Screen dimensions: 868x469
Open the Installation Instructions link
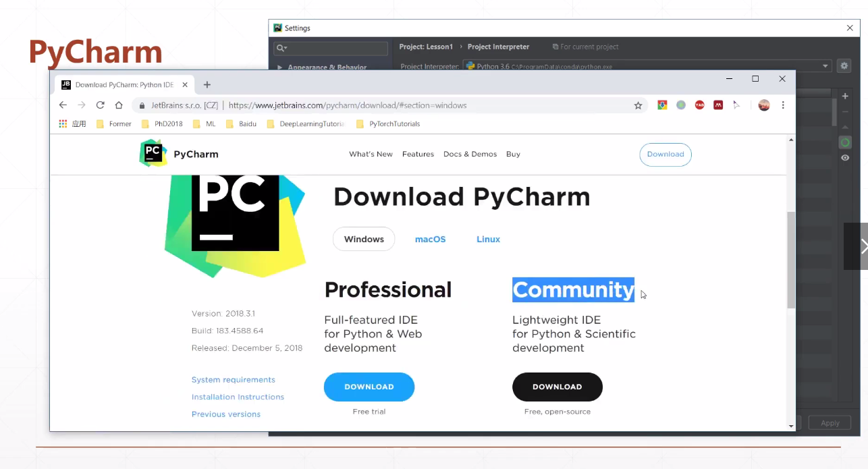tap(238, 397)
